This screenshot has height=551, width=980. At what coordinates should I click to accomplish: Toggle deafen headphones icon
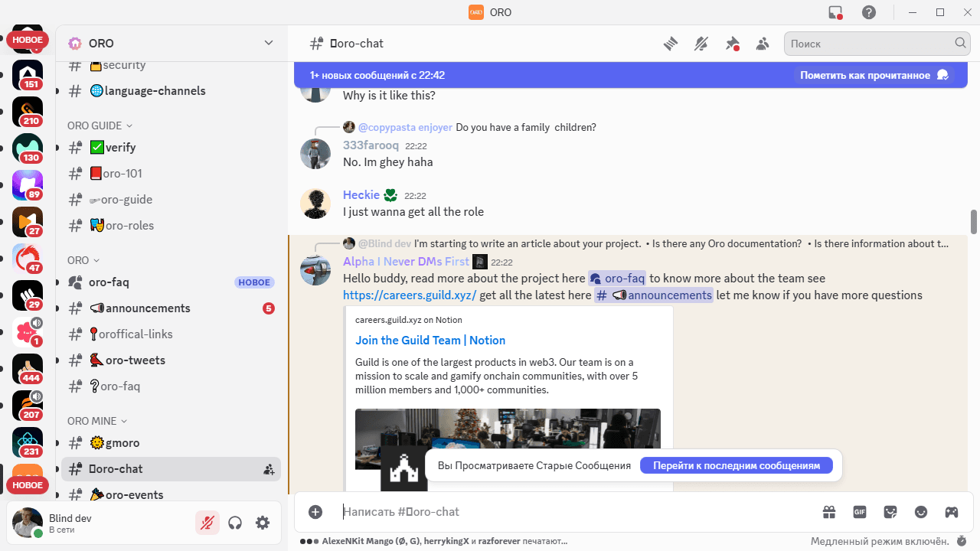point(235,523)
